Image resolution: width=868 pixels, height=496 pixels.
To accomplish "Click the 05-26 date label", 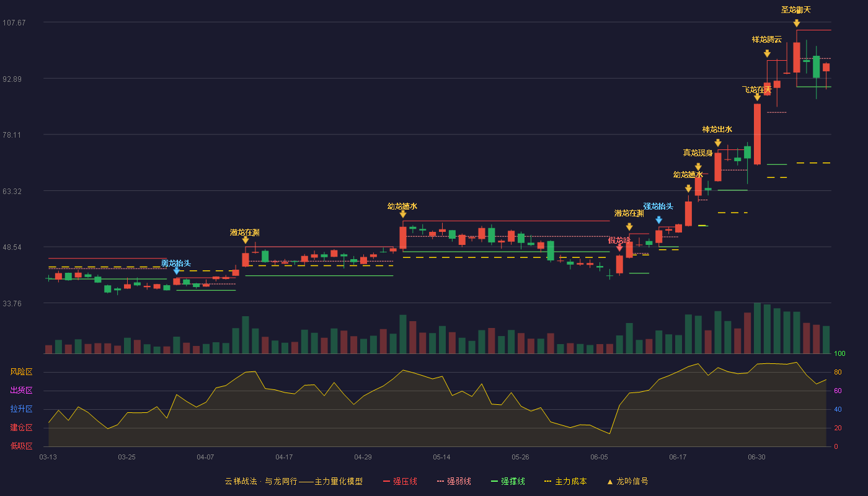I will pos(521,457).
